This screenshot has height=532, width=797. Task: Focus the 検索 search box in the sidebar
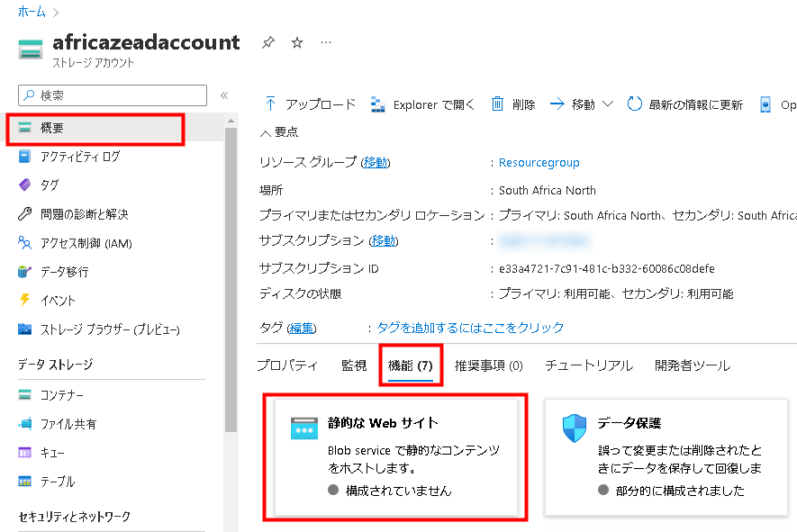[113, 95]
